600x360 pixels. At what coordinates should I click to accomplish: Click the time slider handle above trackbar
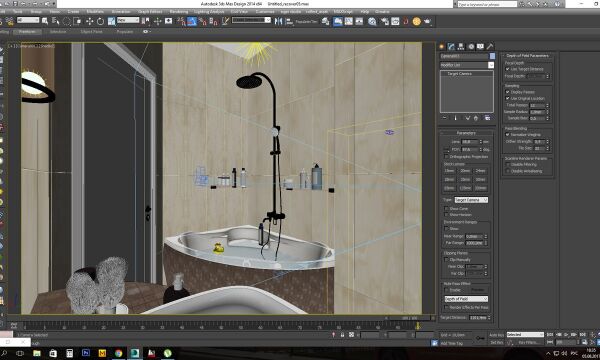coord(409,318)
